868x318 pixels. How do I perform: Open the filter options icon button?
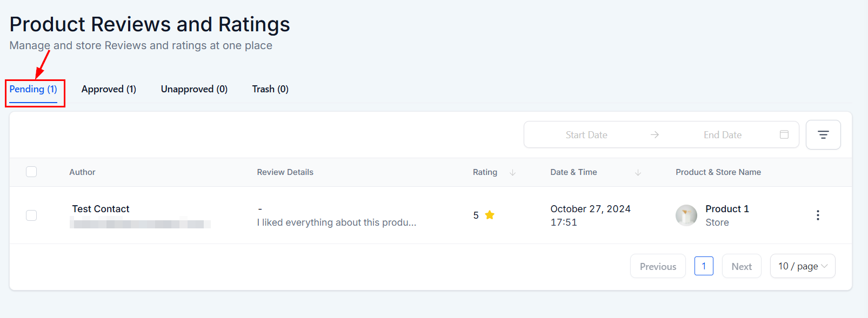[x=823, y=134]
